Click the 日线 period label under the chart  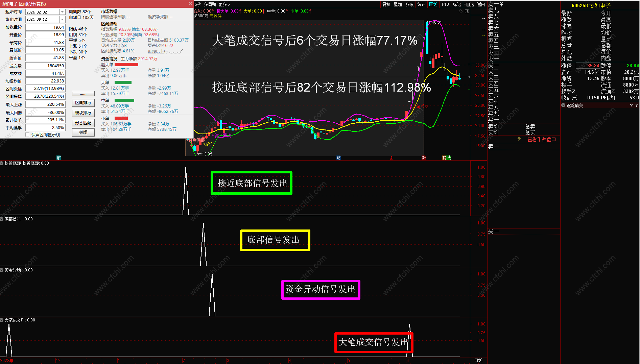(x=478, y=361)
